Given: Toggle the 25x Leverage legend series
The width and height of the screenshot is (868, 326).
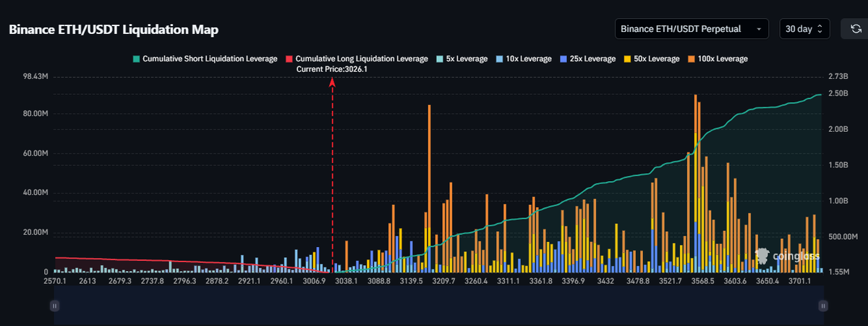Looking at the screenshot, I should 587,58.
